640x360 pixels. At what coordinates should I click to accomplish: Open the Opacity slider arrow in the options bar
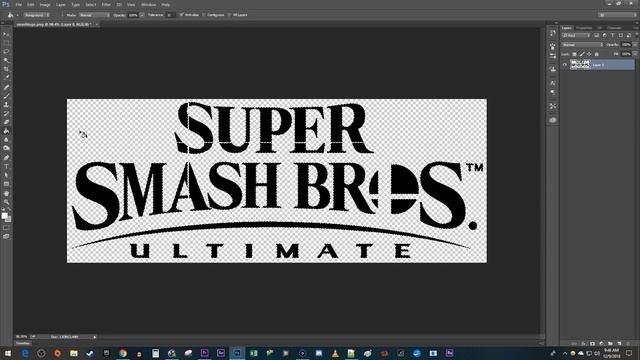[142, 15]
